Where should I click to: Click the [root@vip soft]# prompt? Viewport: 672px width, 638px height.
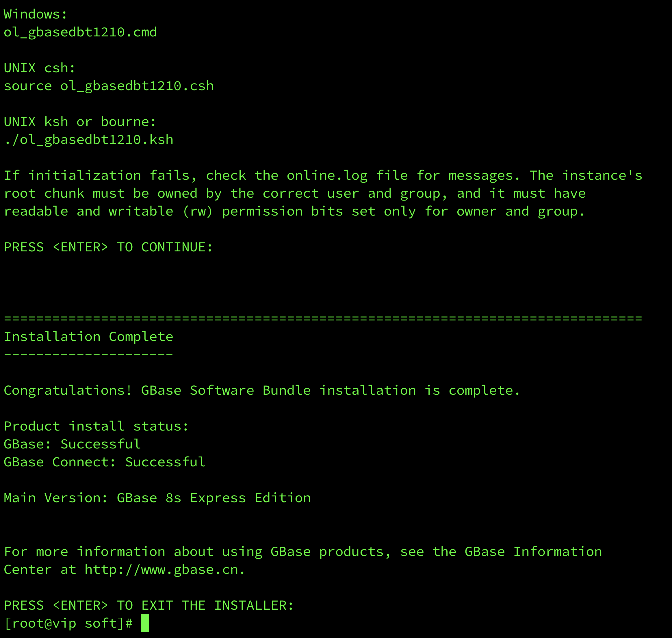click(x=68, y=623)
